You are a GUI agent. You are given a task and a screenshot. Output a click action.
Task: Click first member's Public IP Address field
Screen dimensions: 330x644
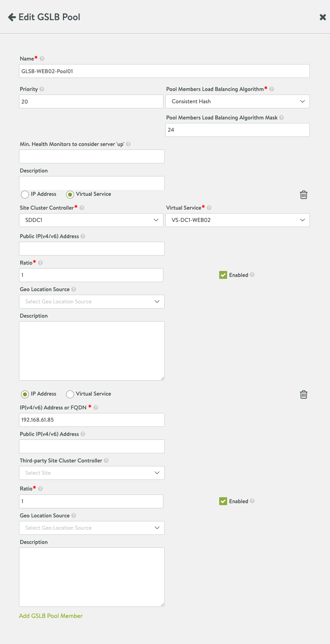click(92, 248)
